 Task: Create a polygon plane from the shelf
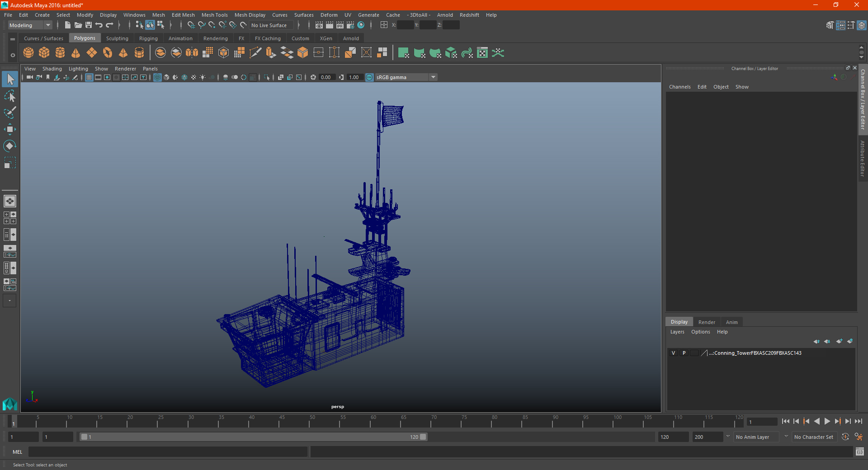pos(92,53)
